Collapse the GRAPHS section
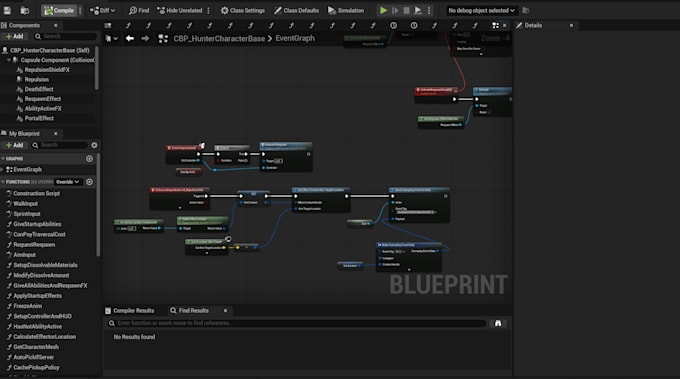The image size is (680, 379). point(3,159)
